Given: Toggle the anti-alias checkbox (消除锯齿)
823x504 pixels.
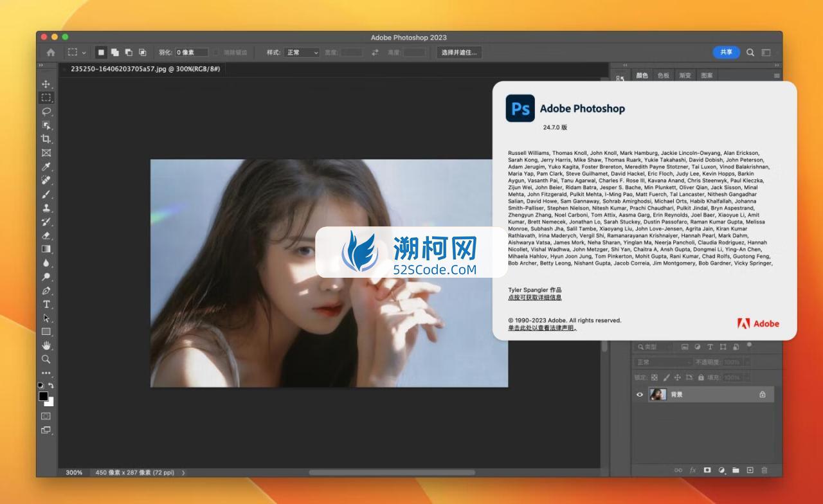Looking at the screenshot, I should coord(217,52).
